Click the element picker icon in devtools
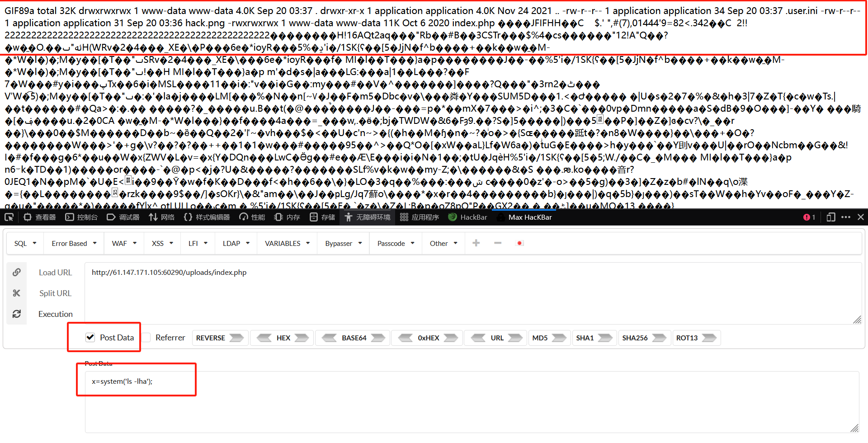868x443 pixels. click(x=9, y=217)
